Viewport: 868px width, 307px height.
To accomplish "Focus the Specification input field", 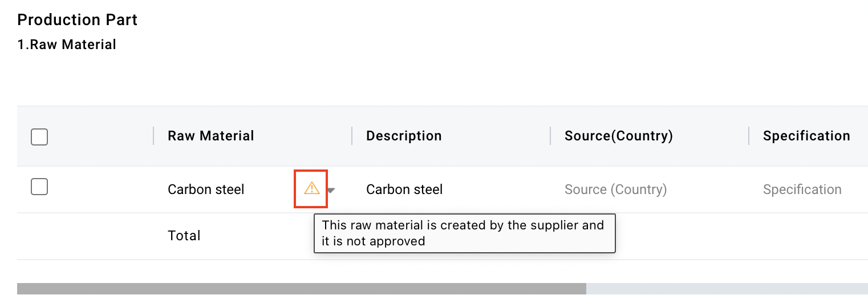I will [802, 189].
